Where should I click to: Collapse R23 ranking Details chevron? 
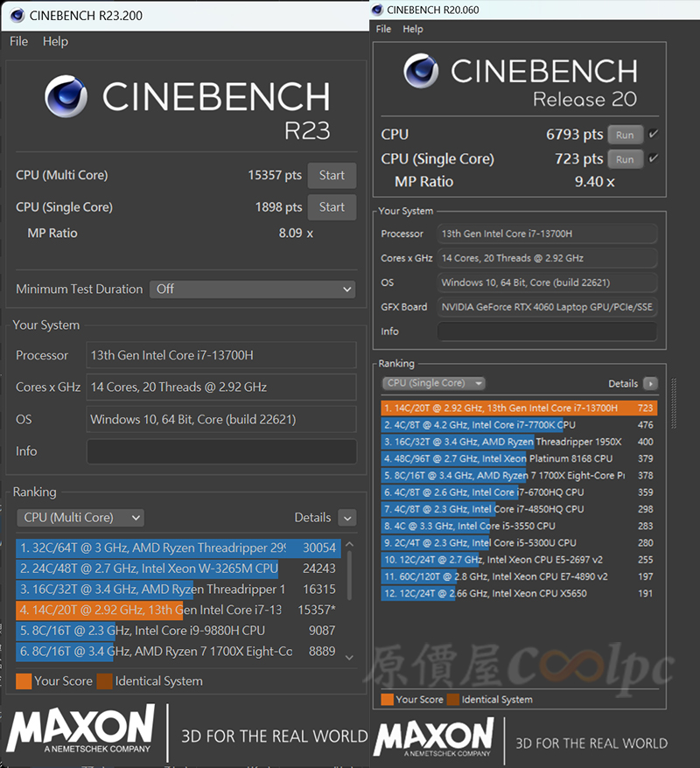tap(347, 518)
